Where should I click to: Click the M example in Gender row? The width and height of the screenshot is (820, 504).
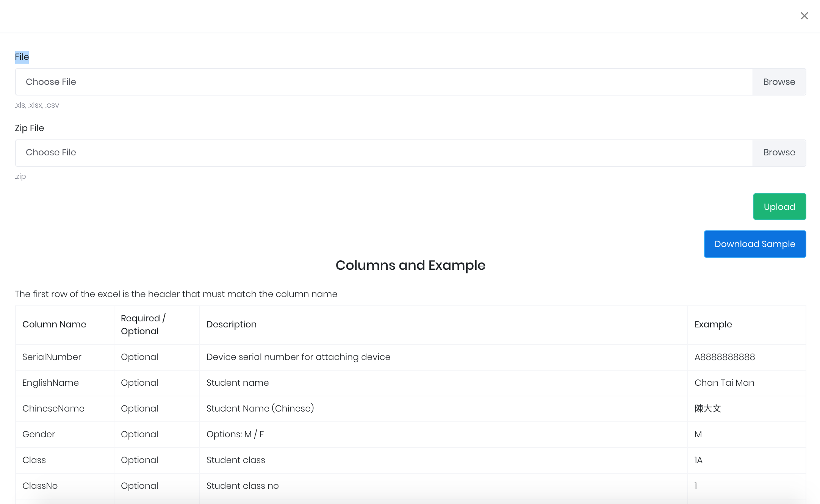click(698, 434)
